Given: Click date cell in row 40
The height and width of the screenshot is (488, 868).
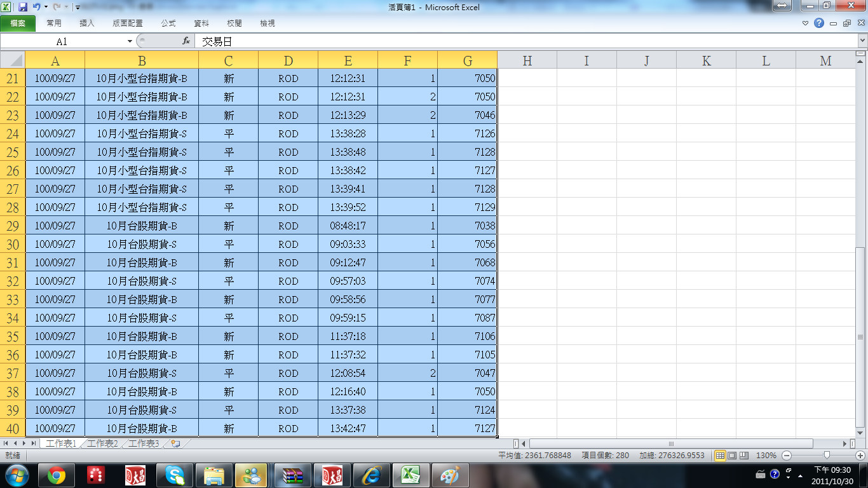Looking at the screenshot, I should click(x=55, y=428).
